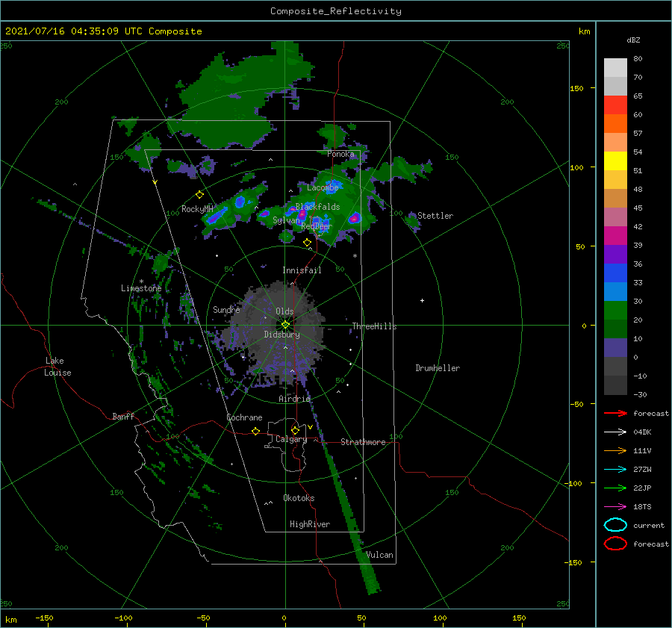Click the dark gray swatch above -30 label
This screenshot has height=628, width=672.
click(615, 385)
